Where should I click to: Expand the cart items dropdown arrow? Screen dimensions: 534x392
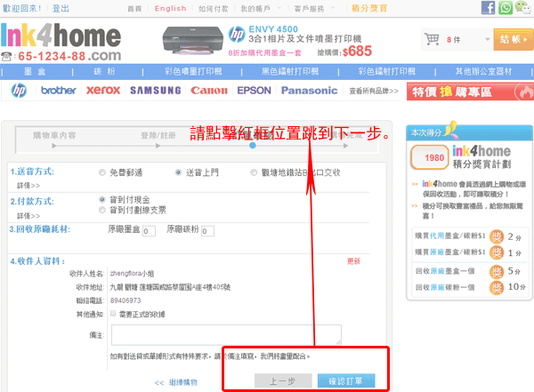click(488, 39)
